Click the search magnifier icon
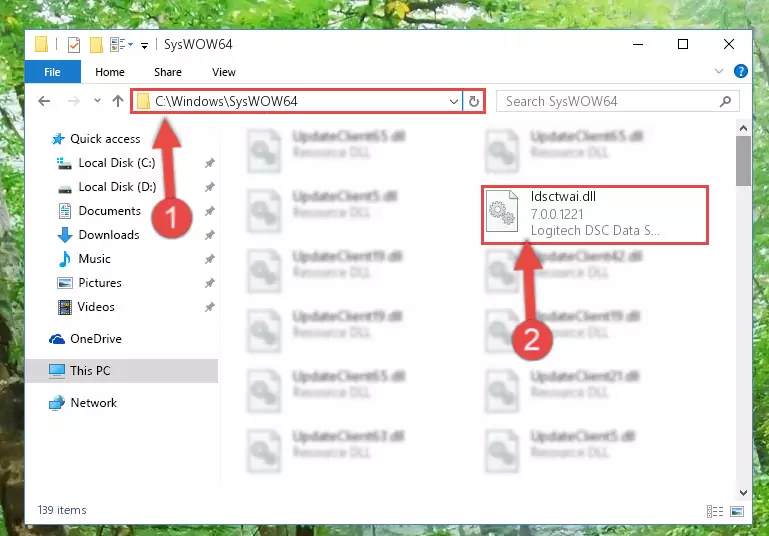The image size is (769, 536). pyautogui.click(x=725, y=101)
